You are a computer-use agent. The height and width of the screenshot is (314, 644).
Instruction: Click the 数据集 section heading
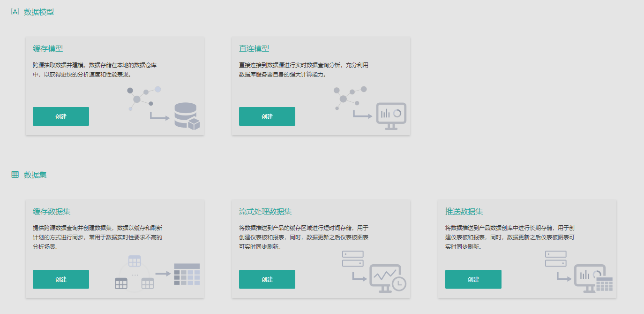[35, 175]
